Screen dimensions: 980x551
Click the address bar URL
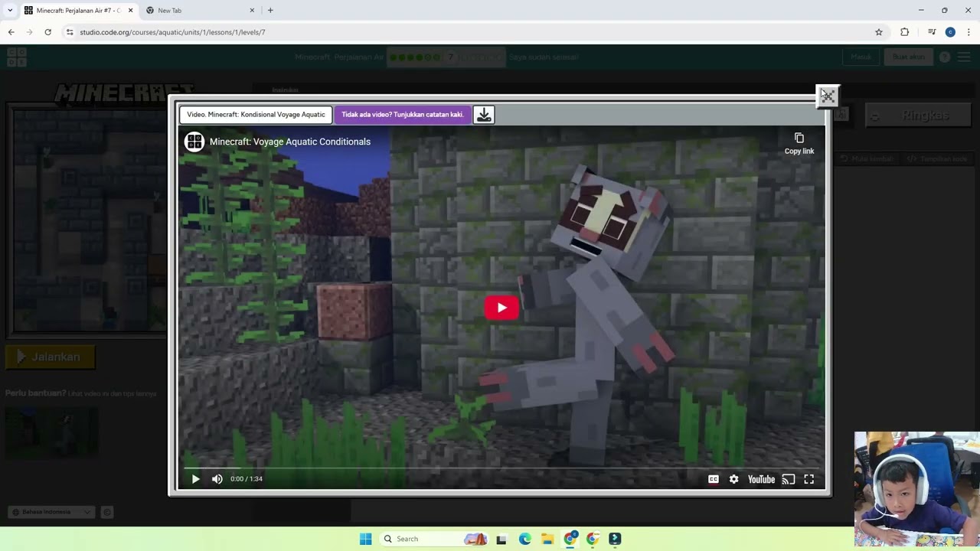172,32
